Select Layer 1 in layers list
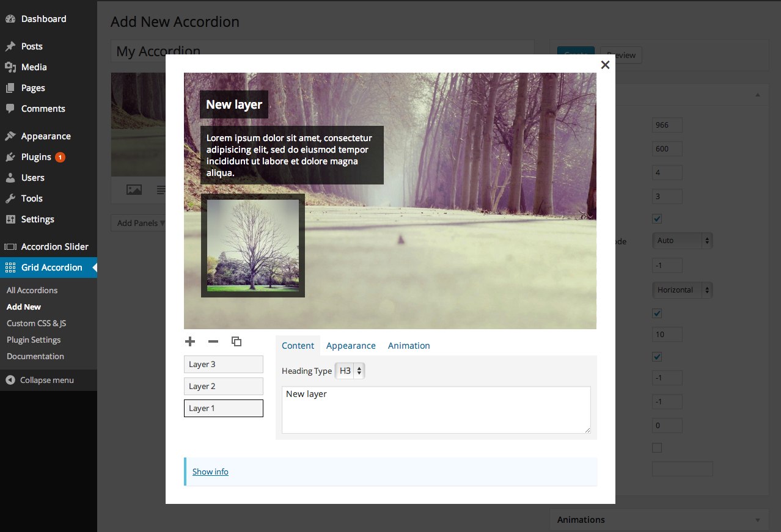This screenshot has width=781, height=532. 224,408
